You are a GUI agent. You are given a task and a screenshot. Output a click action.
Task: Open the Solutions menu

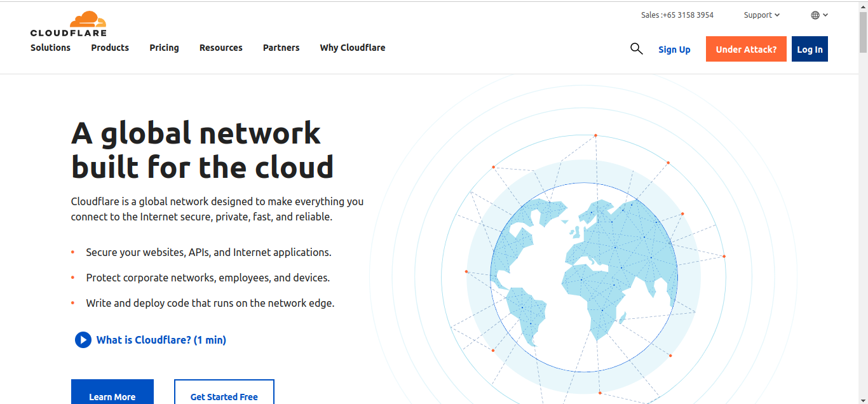pyautogui.click(x=51, y=48)
